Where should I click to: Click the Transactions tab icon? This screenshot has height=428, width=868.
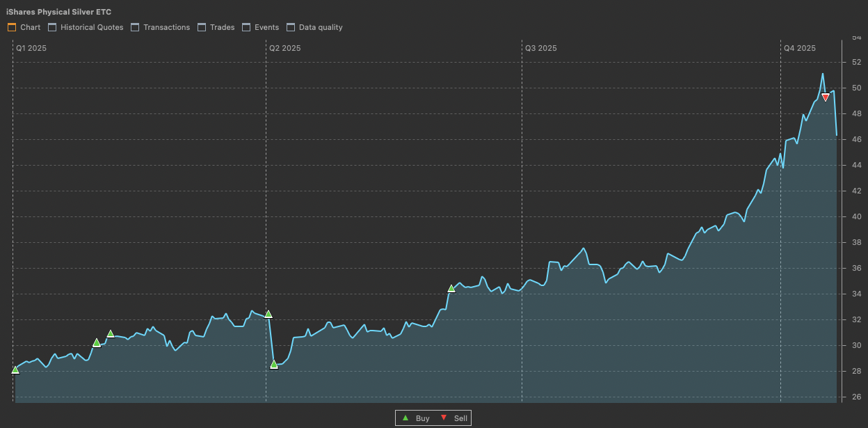pyautogui.click(x=135, y=27)
